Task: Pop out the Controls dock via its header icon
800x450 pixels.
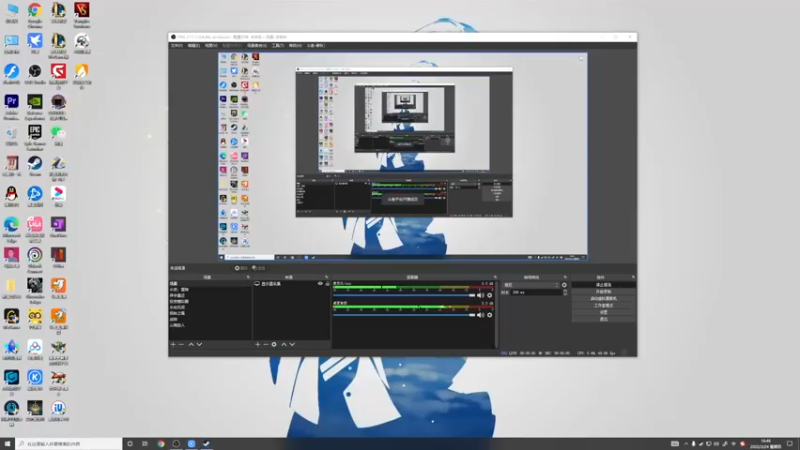Action: point(633,277)
